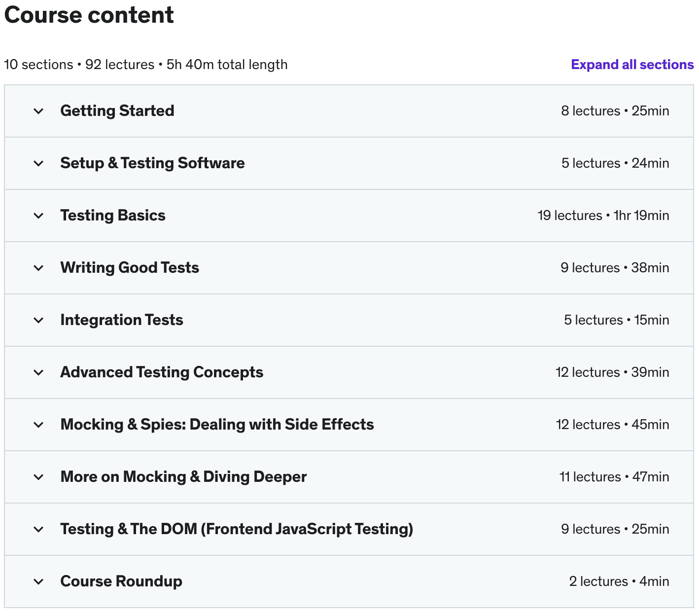Expand Mocking & Spies section chevron
Viewport: 699px width, 616px height.
(38, 425)
